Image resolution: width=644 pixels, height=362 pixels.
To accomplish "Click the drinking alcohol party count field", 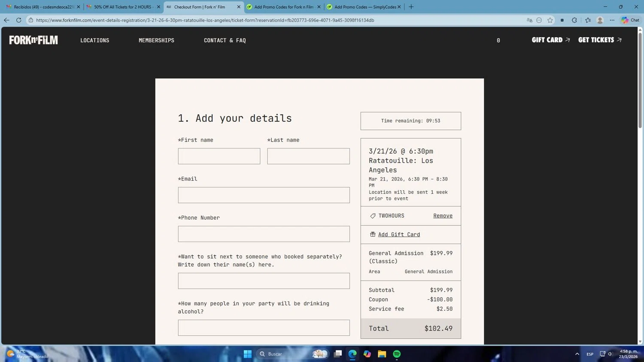I will tap(264, 328).
